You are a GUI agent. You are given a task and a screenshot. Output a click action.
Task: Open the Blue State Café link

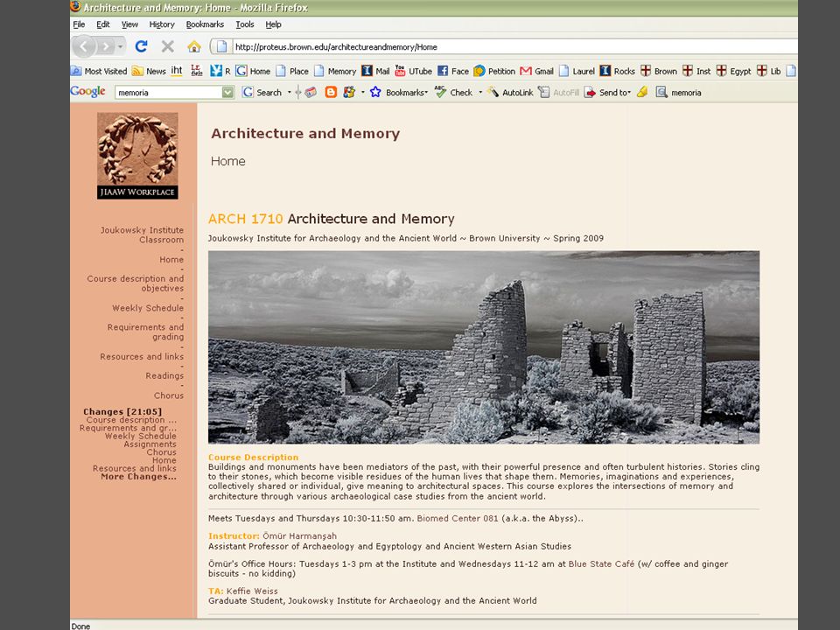601,563
